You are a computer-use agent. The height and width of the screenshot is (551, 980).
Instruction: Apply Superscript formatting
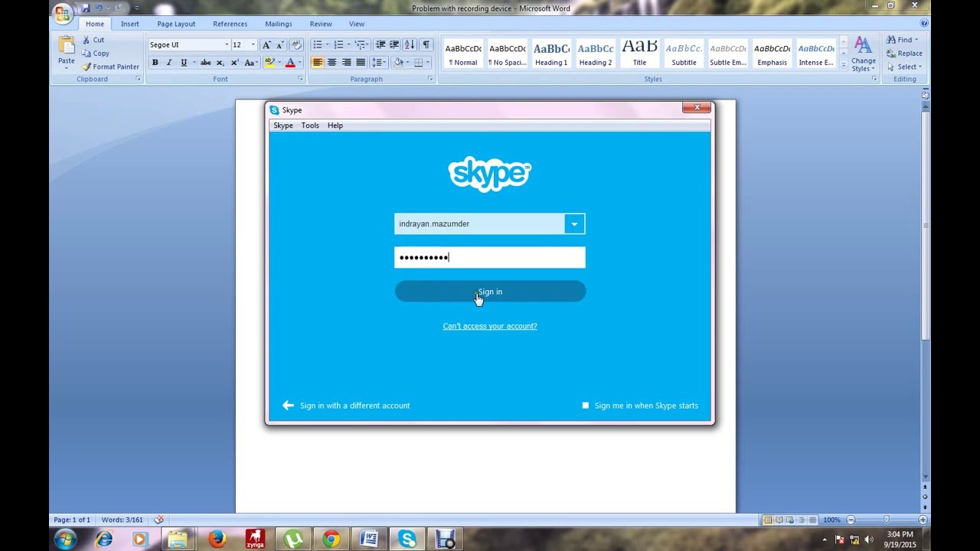coord(234,63)
